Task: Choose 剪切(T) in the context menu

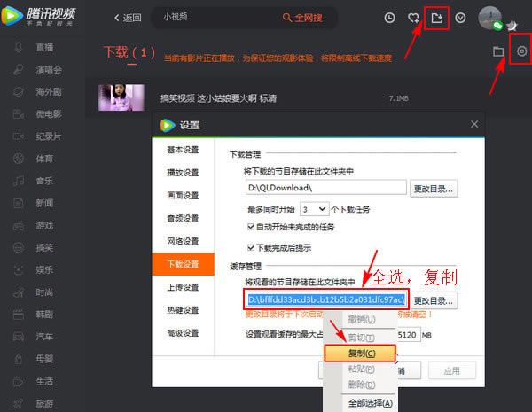Action: point(361,338)
